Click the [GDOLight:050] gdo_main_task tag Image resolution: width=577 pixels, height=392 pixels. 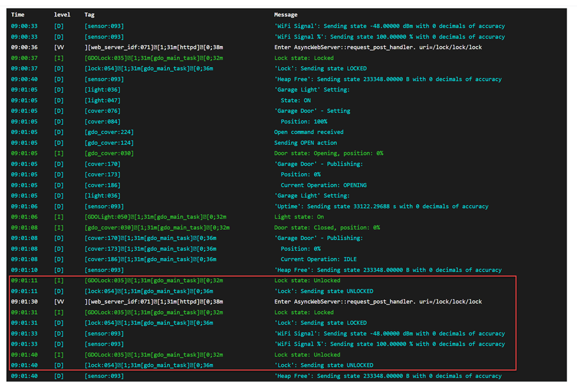155,217
